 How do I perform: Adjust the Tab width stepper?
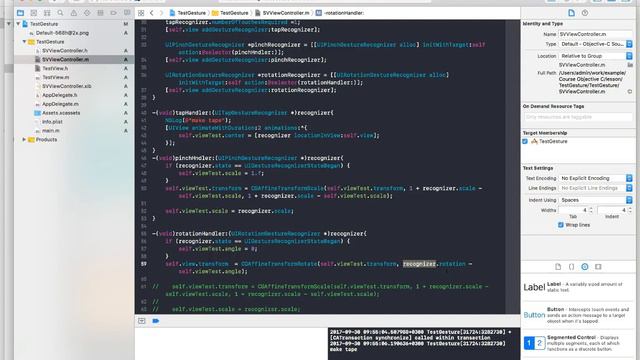pyautogui.click(x=591, y=210)
